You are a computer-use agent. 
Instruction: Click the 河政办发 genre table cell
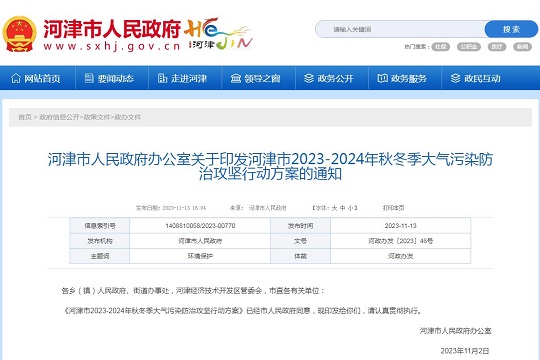click(401, 256)
